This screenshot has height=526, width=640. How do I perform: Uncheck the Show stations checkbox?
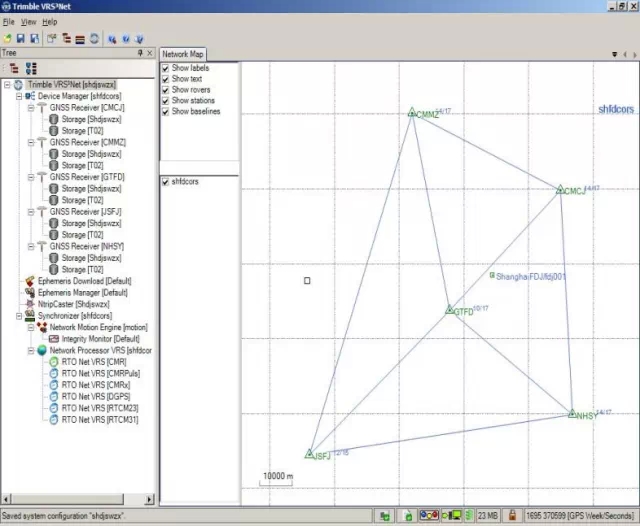[x=165, y=101]
